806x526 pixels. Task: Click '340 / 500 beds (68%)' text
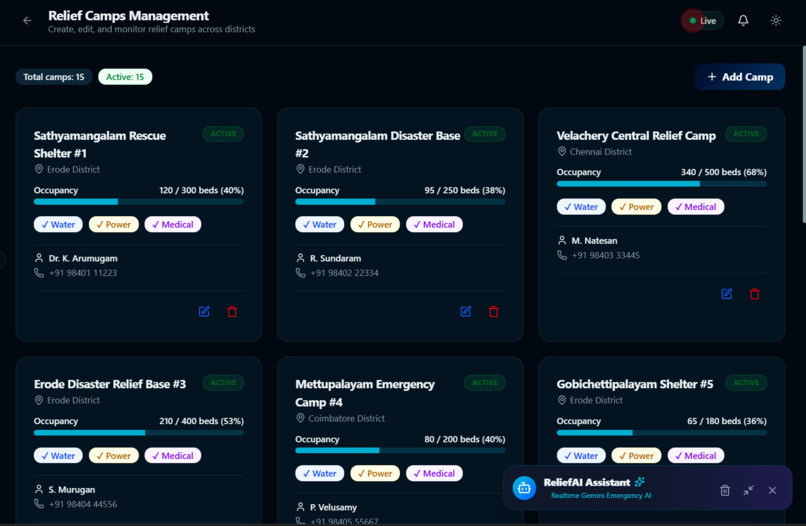[723, 172]
